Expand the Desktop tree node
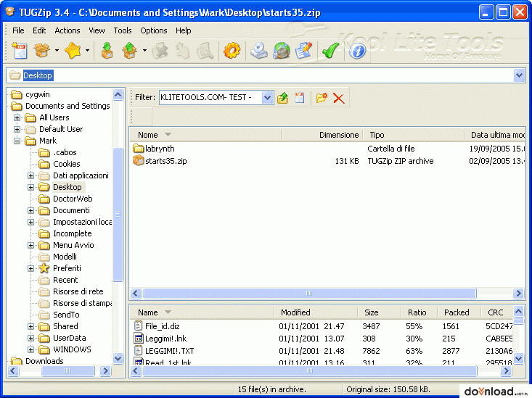 (31, 188)
